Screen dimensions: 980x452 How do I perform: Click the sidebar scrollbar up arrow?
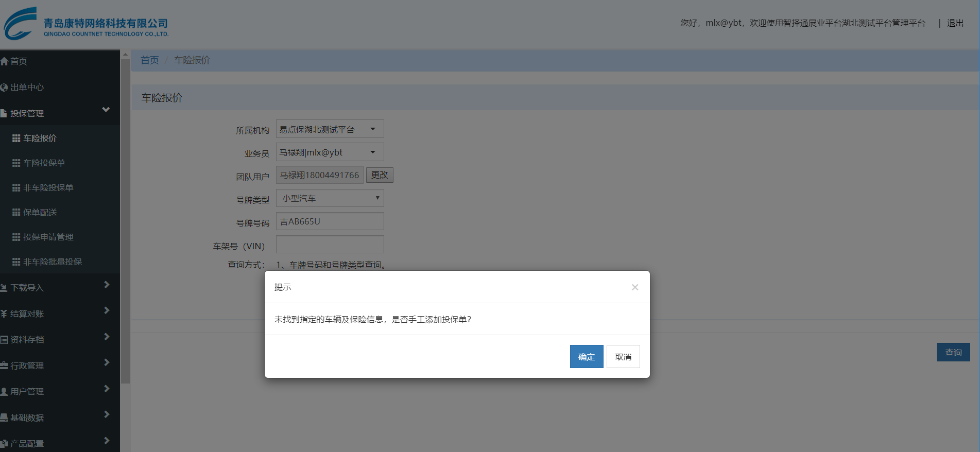[125, 54]
